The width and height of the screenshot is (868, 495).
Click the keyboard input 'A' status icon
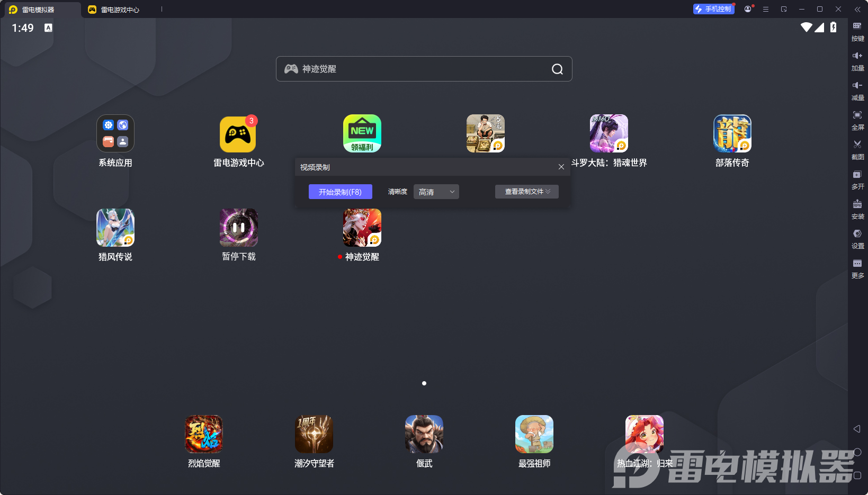coord(48,28)
